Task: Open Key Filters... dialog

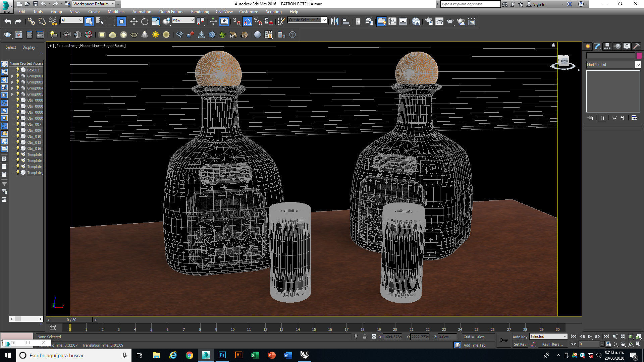Action: (x=552, y=344)
